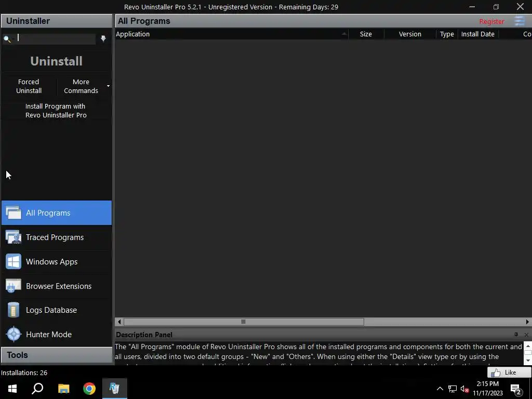Close the Description Panel
This screenshot has height=399, width=532.
[x=526, y=335]
